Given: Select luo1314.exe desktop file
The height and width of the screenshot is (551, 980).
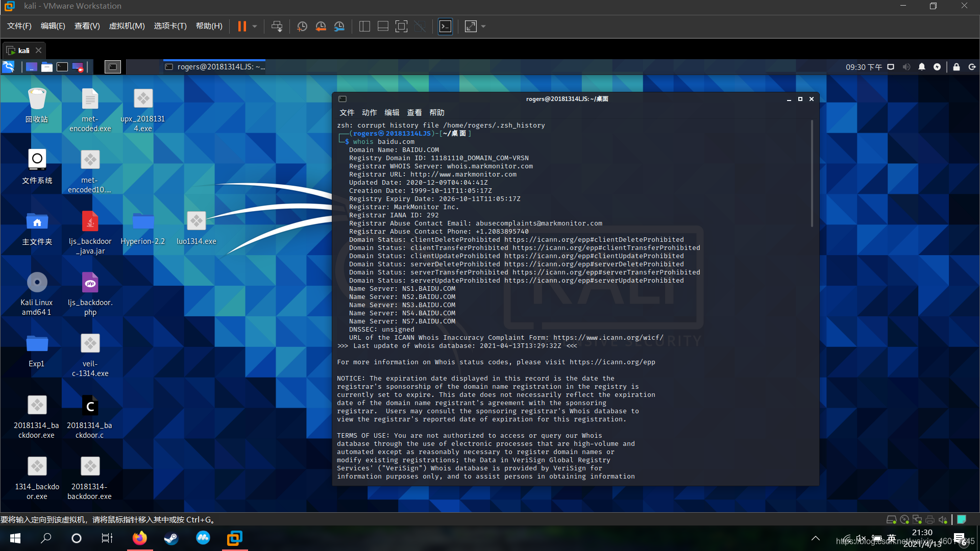Looking at the screenshot, I should click(x=197, y=228).
